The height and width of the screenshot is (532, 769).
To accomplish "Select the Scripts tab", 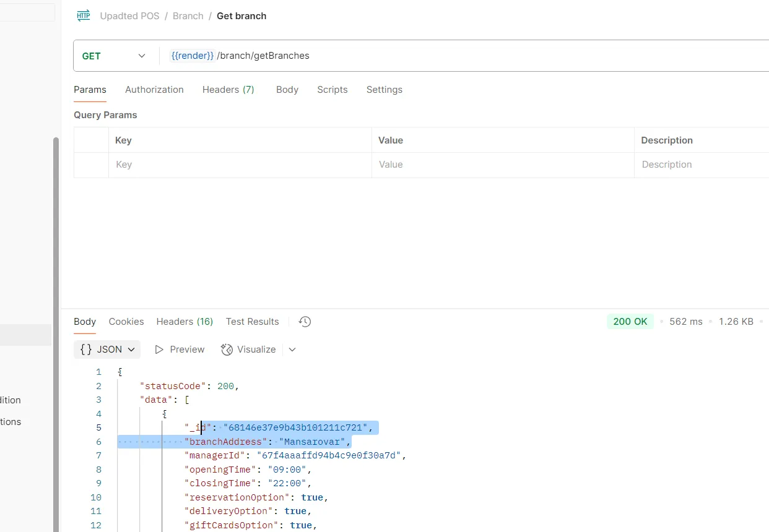I will click(x=332, y=90).
